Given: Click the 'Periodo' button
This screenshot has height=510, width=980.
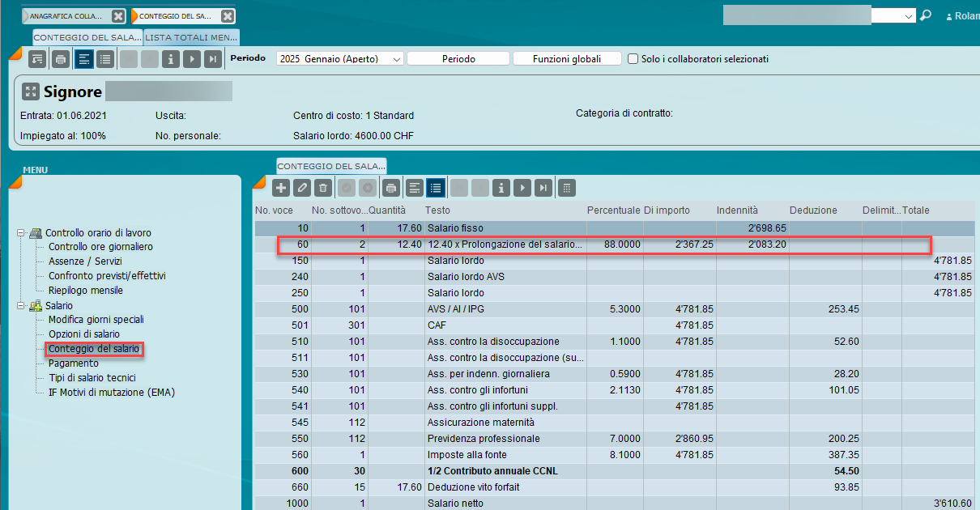Looking at the screenshot, I should pos(458,59).
